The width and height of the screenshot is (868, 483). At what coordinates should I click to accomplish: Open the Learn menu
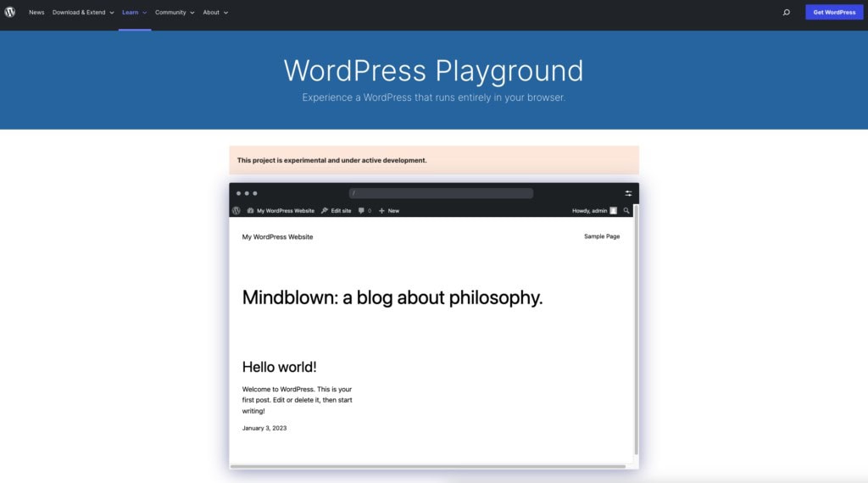(x=134, y=13)
